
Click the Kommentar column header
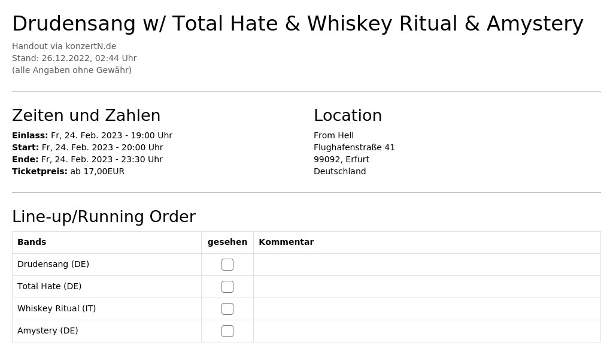click(x=286, y=242)
